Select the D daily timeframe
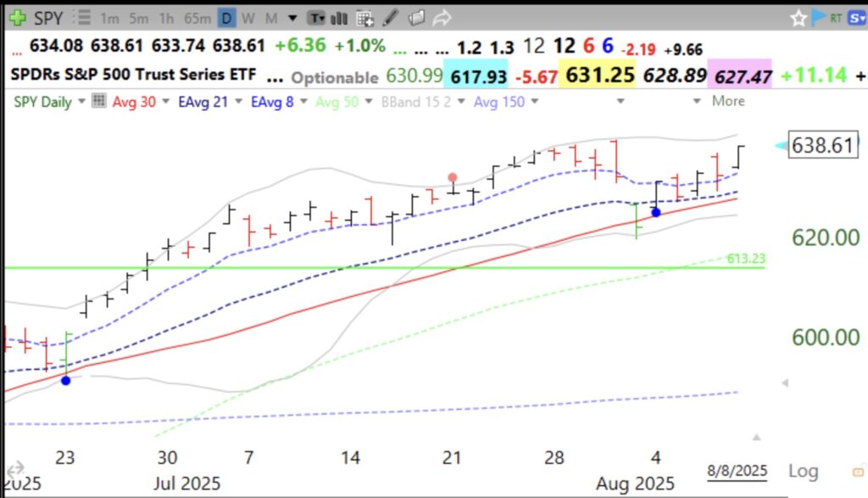This screenshot has height=498, width=868. point(226,19)
